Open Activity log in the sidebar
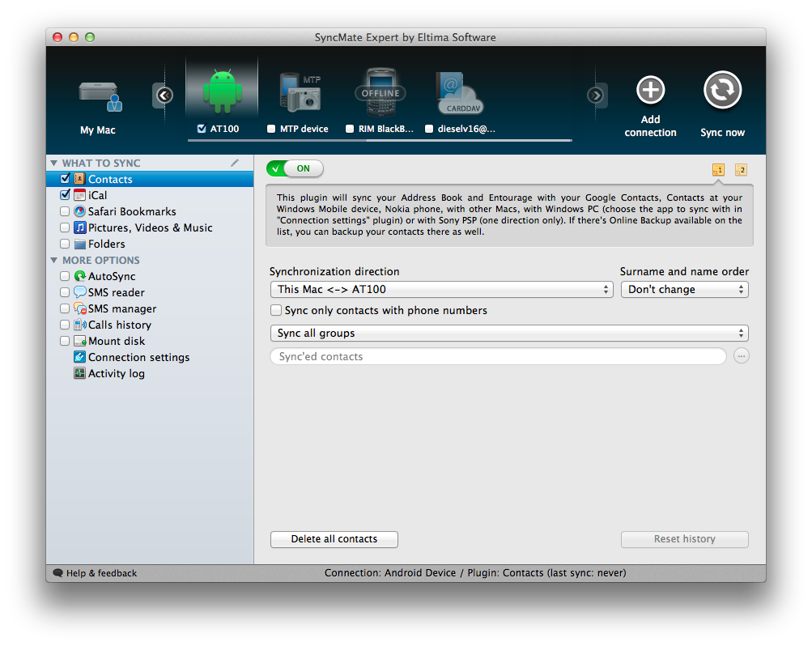The width and height of the screenshot is (812, 646). (x=117, y=373)
